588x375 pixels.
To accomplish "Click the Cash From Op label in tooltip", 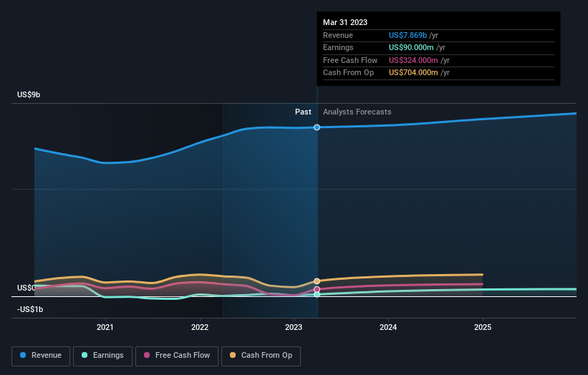I will pyautogui.click(x=348, y=73).
